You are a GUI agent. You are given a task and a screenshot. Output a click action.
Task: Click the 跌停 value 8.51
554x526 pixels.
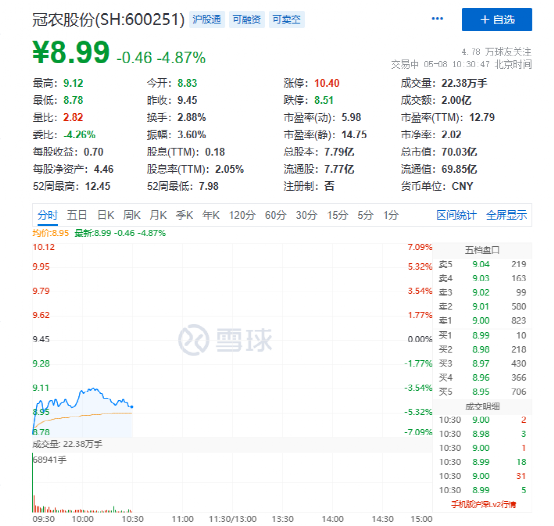pyautogui.click(x=324, y=100)
